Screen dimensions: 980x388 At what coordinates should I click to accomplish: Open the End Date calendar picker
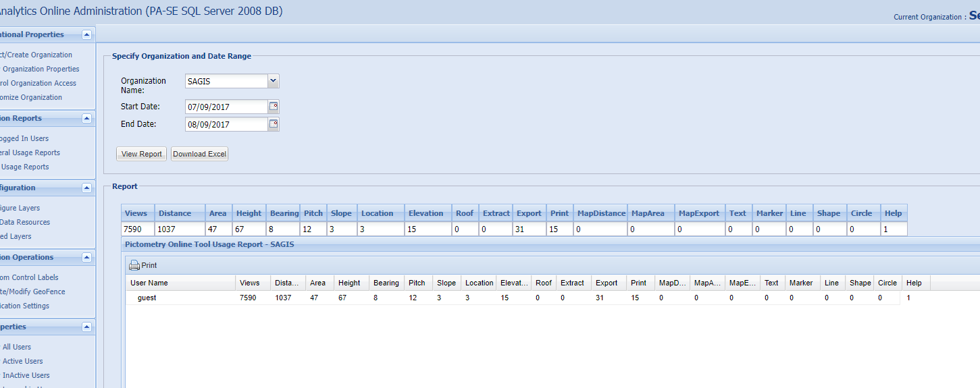[x=274, y=124]
